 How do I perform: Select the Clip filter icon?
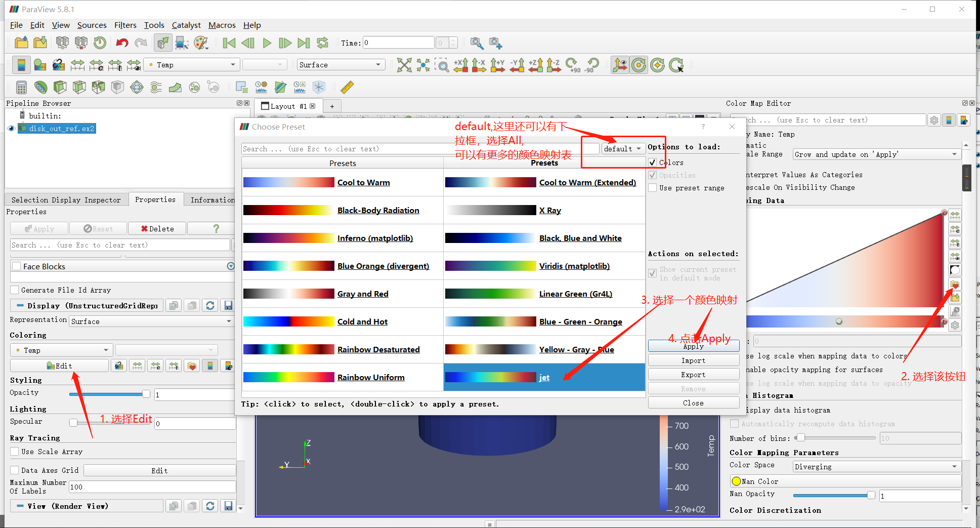pos(60,87)
